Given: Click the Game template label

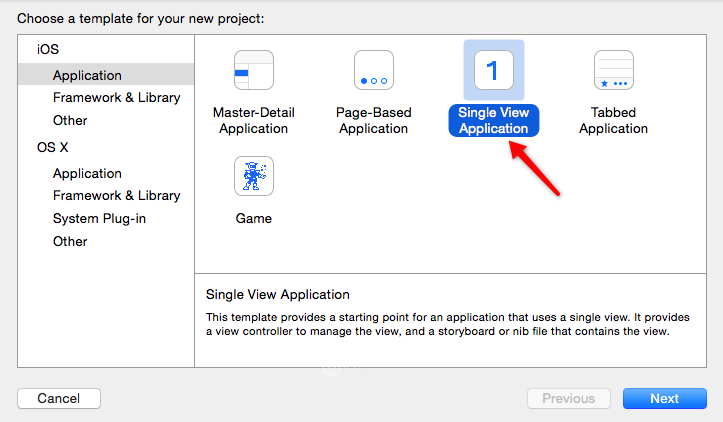Looking at the screenshot, I should 253,218.
